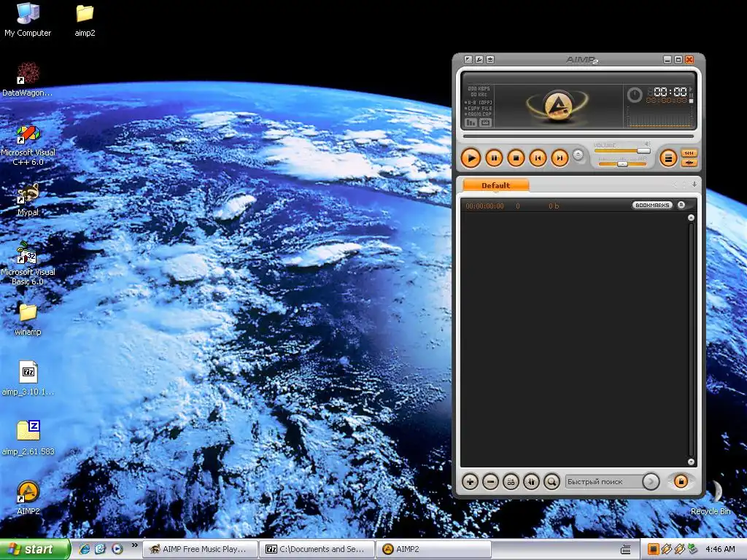Select the My Computer desktop icon
This screenshot has height=560, width=747.
[28, 20]
